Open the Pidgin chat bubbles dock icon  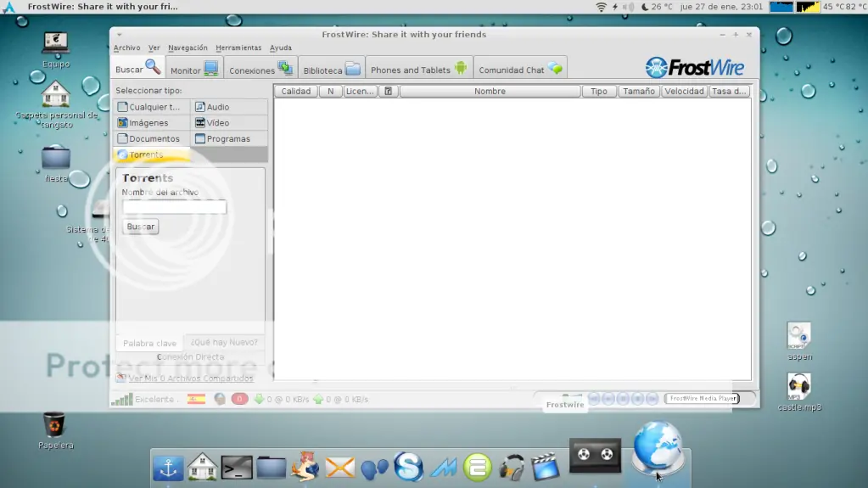pyautogui.click(x=374, y=468)
